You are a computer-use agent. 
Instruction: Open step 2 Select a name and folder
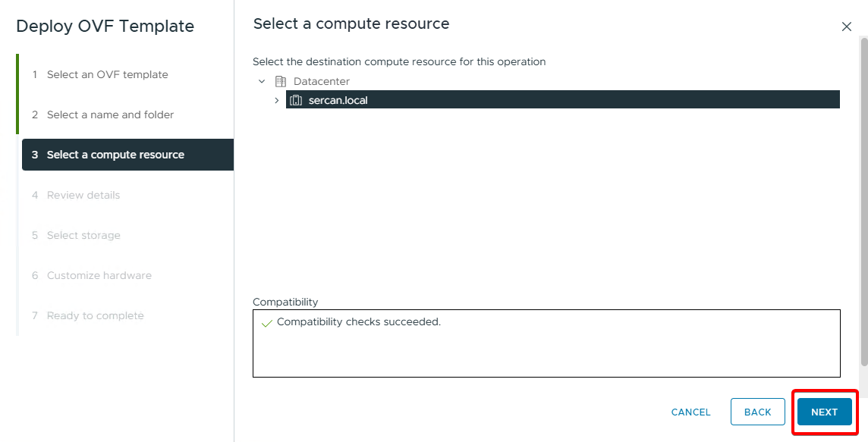coord(110,114)
